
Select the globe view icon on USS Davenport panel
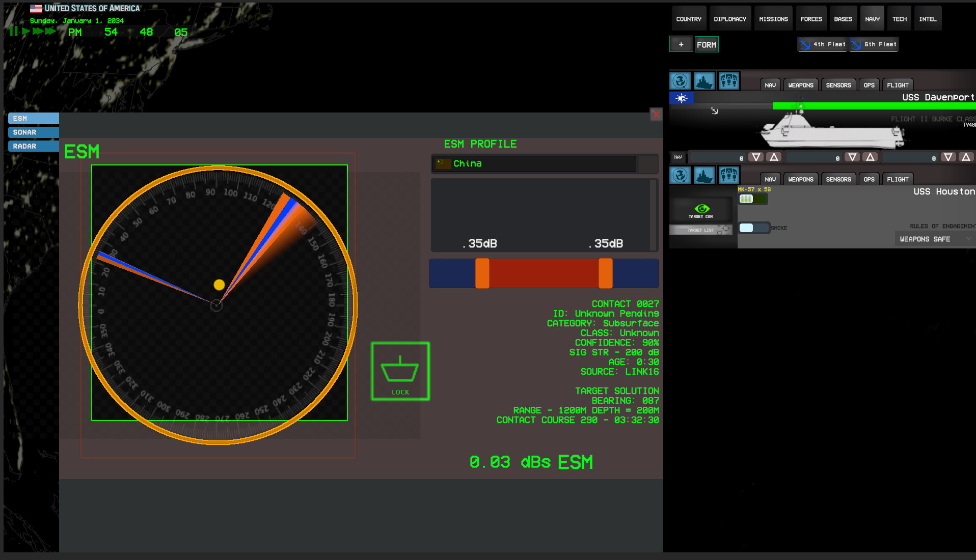click(x=680, y=80)
